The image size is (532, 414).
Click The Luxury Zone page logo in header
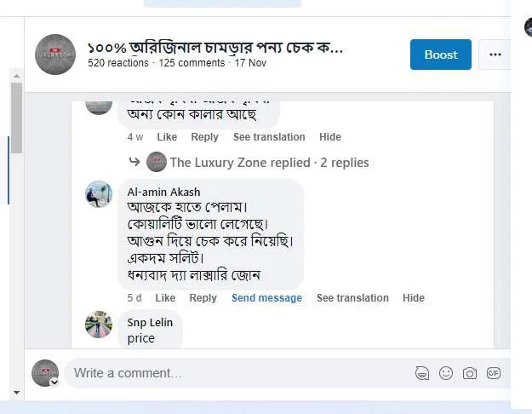pos(55,55)
